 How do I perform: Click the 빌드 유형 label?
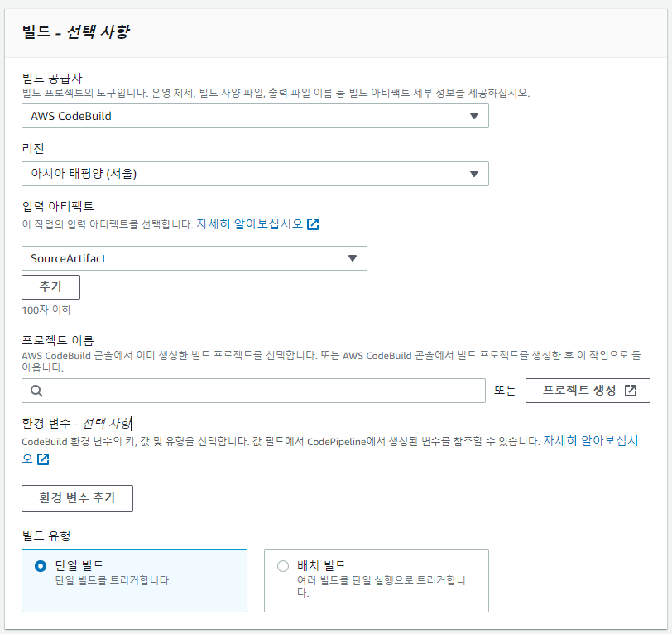coord(46,536)
